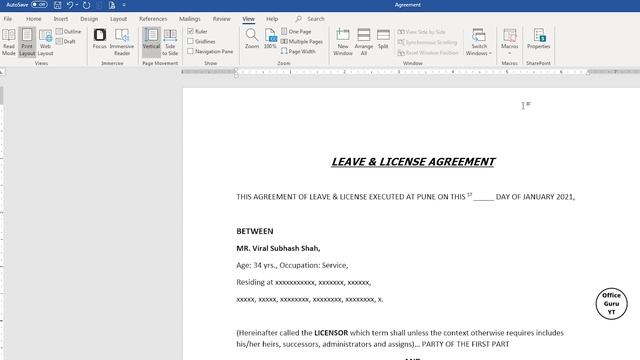Choose Page Width zoom
Image resolution: width=640 pixels, height=360 pixels.
[298, 51]
